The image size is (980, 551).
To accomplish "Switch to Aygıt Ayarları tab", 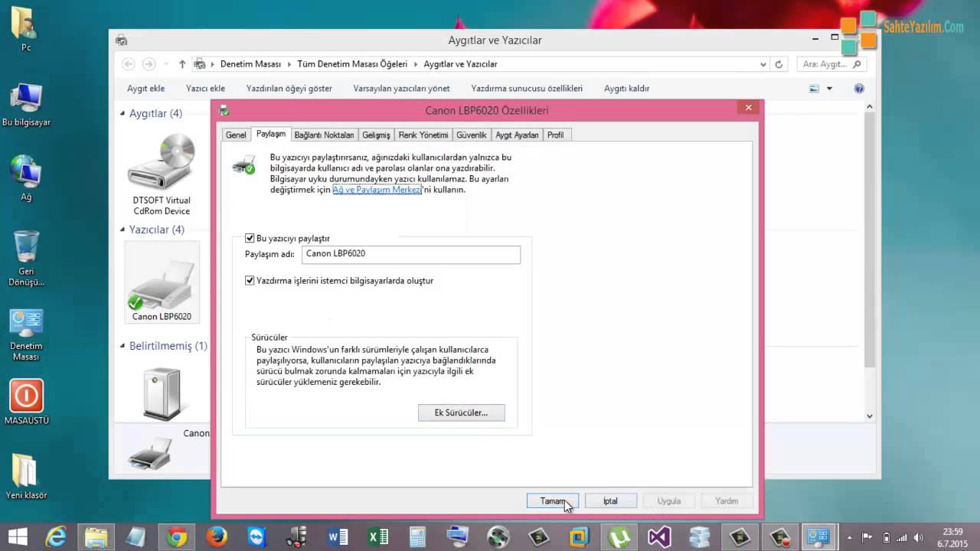I will coord(517,135).
